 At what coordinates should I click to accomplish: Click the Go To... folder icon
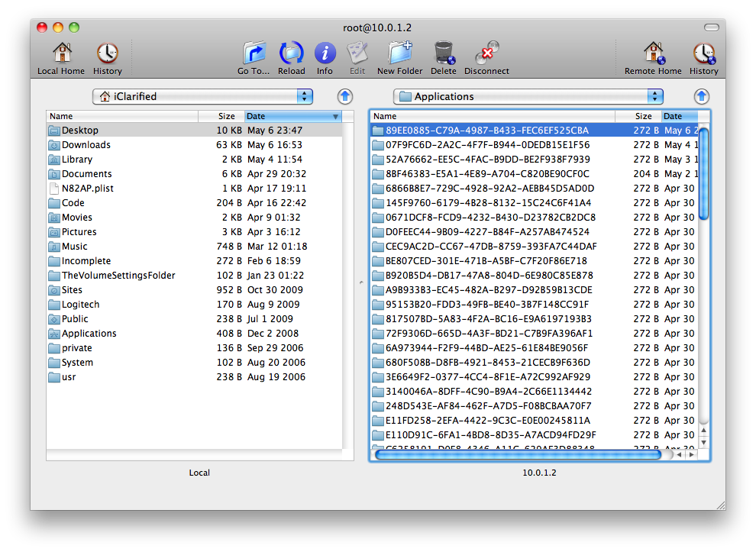tap(254, 54)
